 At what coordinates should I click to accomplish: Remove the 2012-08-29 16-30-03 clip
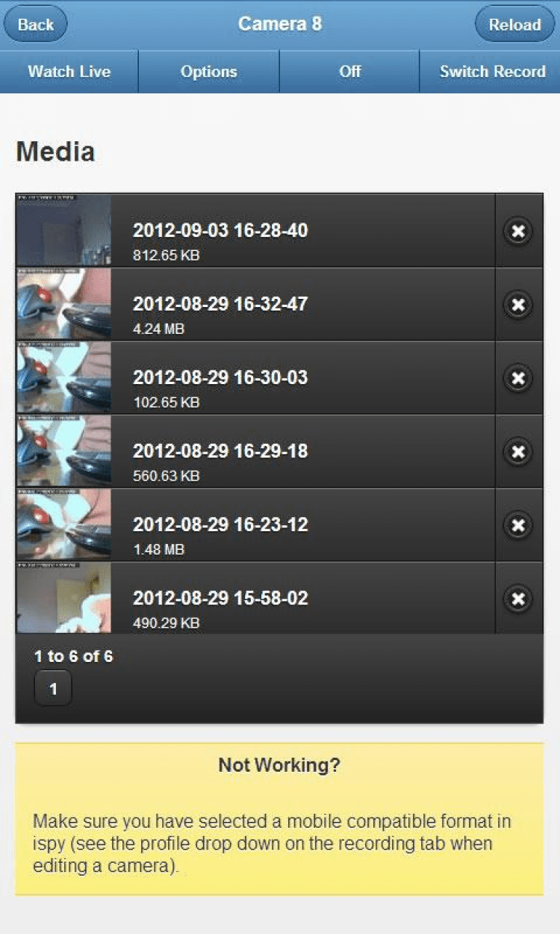tap(518, 378)
